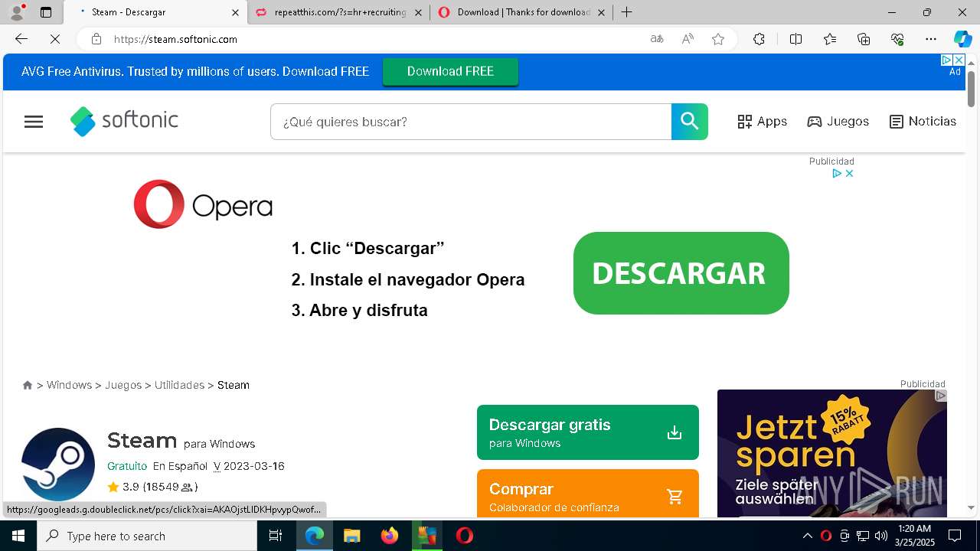
Task: Open Softonic hamburger menu
Action: point(34,122)
